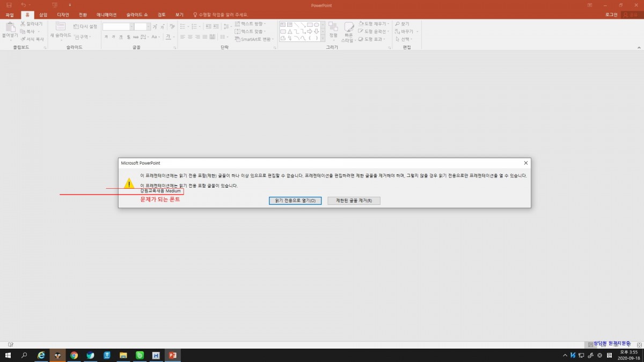This screenshot has width=644, height=362.
Task: Open the font size combo box
Action: pyautogui.click(x=142, y=26)
